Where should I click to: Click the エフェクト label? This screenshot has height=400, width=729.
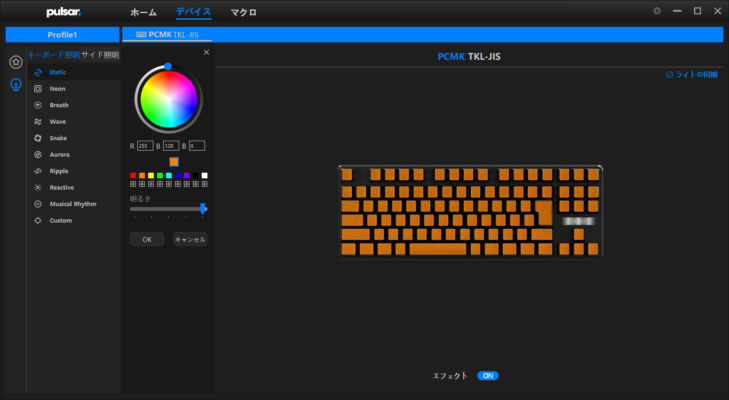click(450, 376)
